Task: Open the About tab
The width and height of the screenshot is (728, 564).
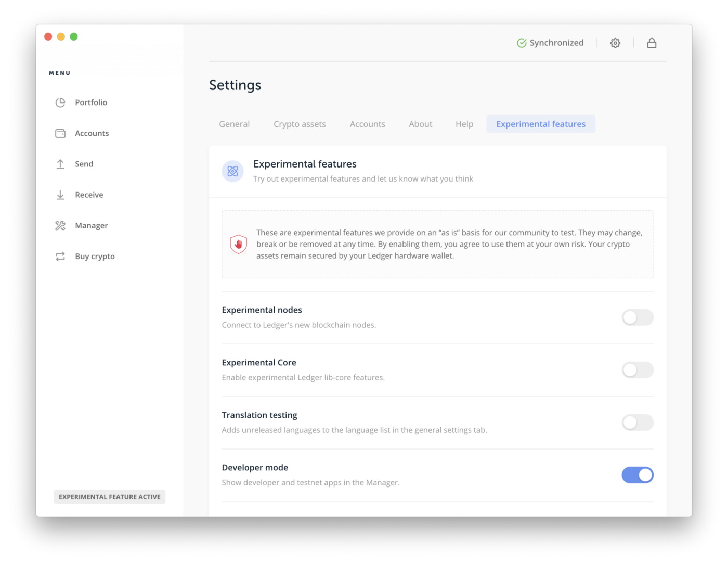Action: pyautogui.click(x=420, y=124)
